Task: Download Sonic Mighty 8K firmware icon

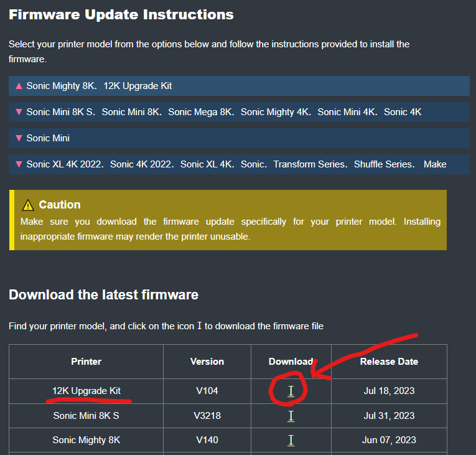Action: coord(291,441)
